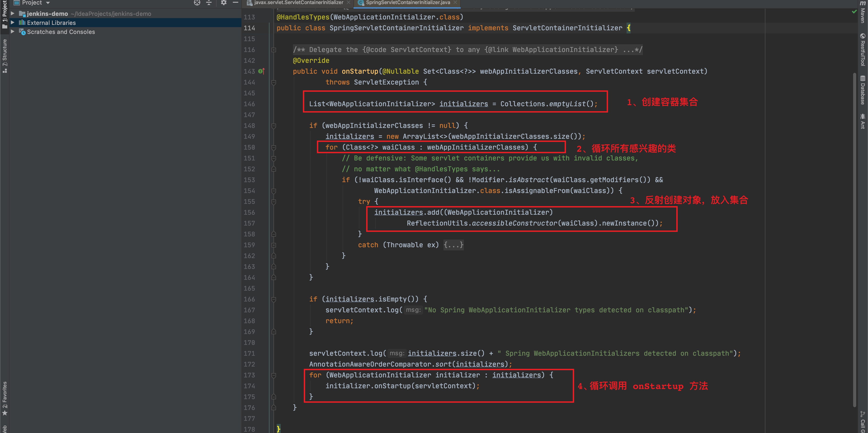Hide the Project panel with minus icon
Image resolution: width=868 pixels, height=433 pixels.
coord(236,3)
